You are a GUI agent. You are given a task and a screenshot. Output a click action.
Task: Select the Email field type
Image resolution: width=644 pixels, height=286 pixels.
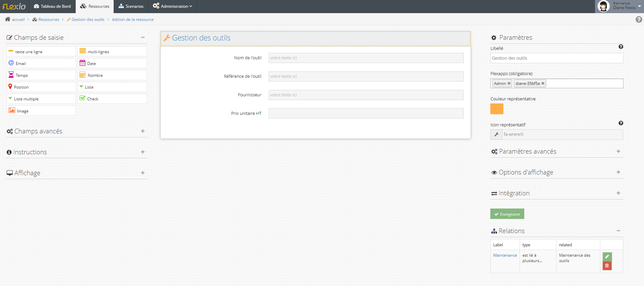(x=41, y=63)
